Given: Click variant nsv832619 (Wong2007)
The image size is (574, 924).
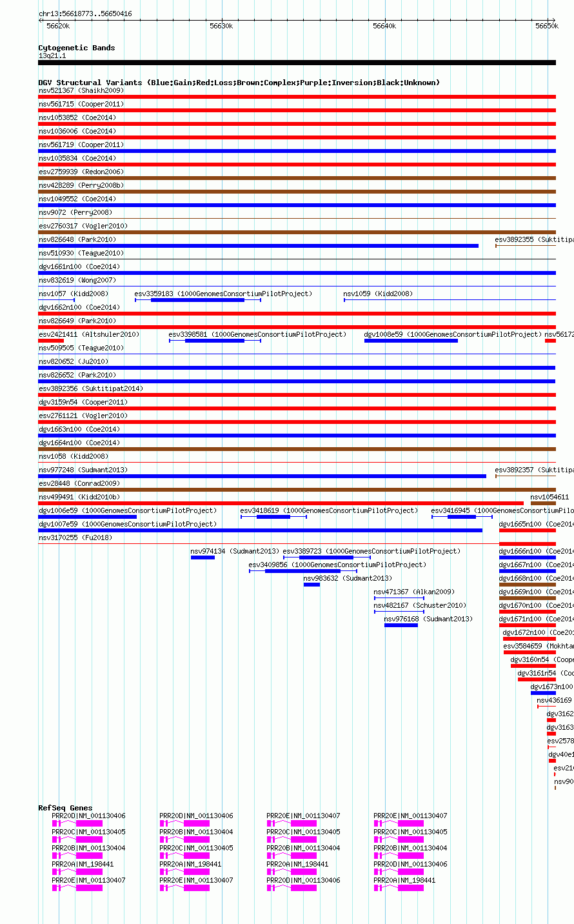Looking at the screenshot, I should click(x=77, y=280).
